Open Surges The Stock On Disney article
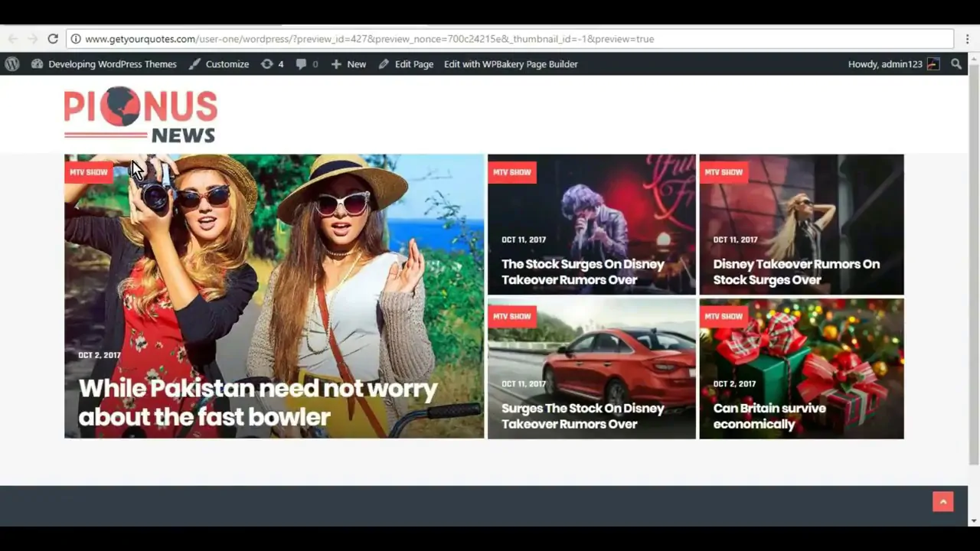This screenshot has height=551, width=980. click(x=583, y=416)
